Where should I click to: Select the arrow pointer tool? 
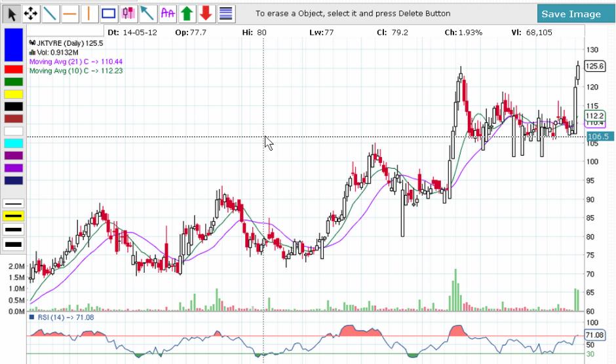(12, 14)
